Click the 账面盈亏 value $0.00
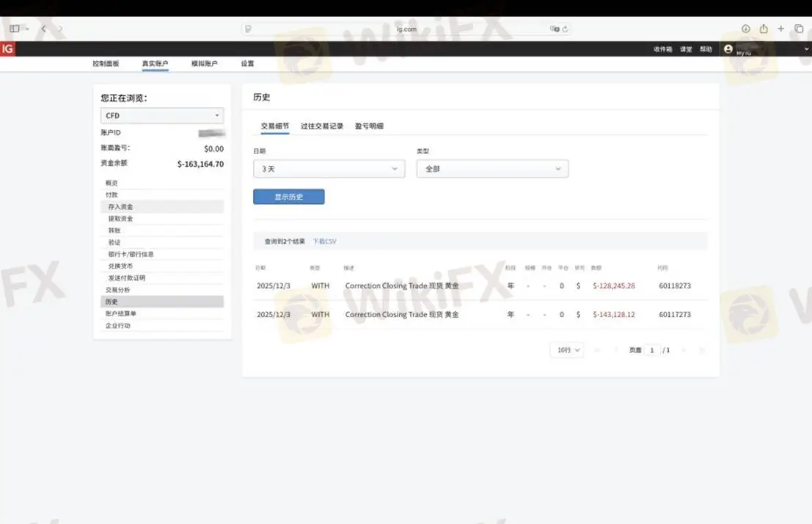 click(x=214, y=149)
